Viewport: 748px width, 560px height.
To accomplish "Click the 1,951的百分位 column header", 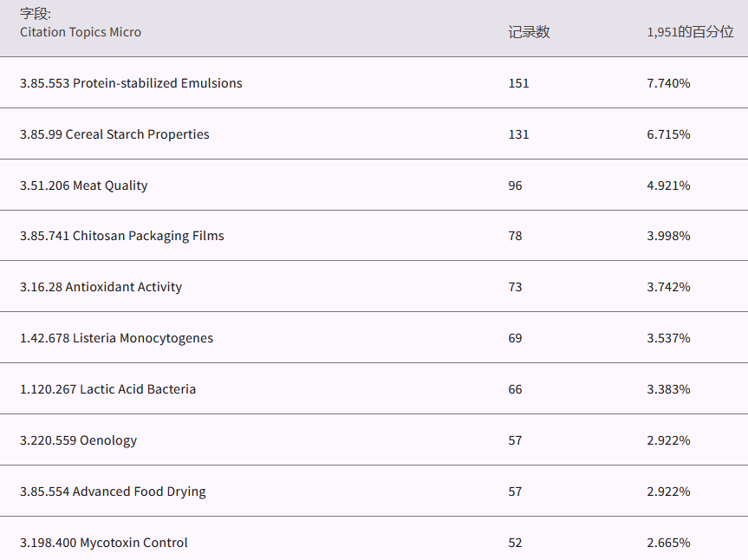I will coord(690,32).
